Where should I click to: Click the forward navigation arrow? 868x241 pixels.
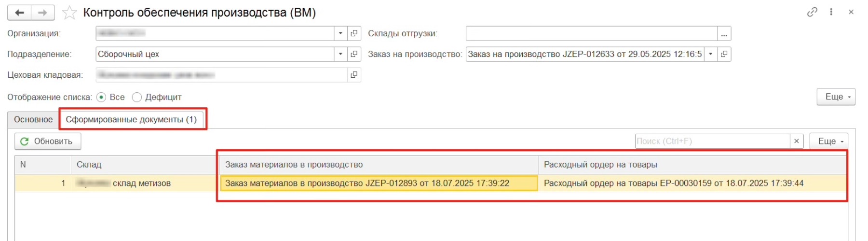click(x=42, y=13)
